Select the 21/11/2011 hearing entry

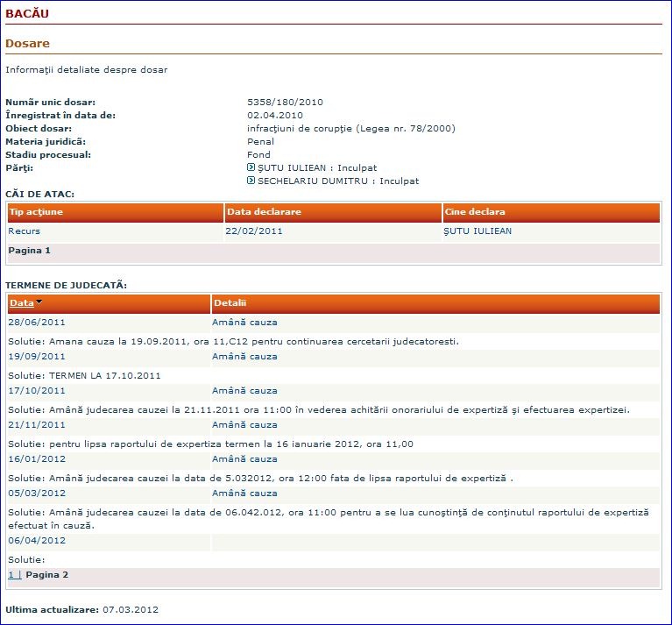(x=37, y=425)
